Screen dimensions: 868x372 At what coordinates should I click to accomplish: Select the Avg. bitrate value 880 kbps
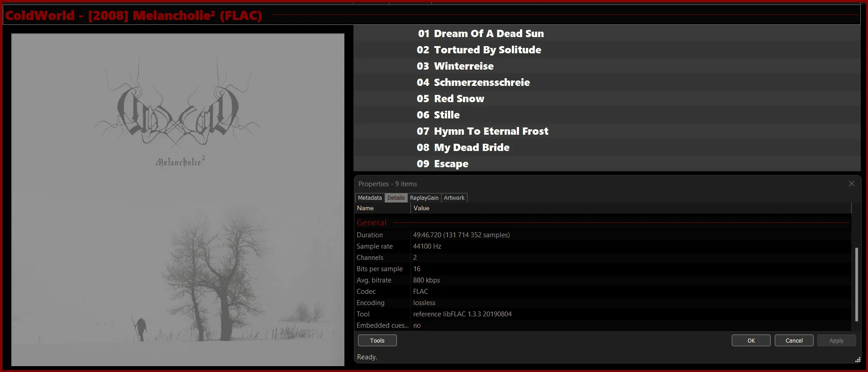426,280
